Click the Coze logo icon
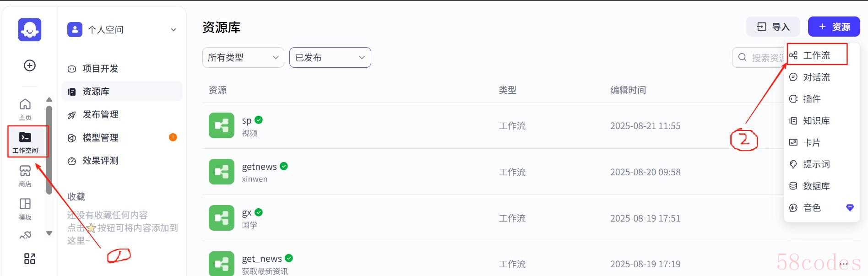The image size is (868, 276). click(x=30, y=30)
